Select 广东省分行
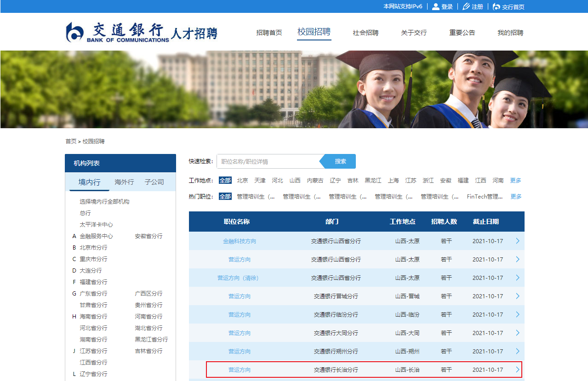 93,294
